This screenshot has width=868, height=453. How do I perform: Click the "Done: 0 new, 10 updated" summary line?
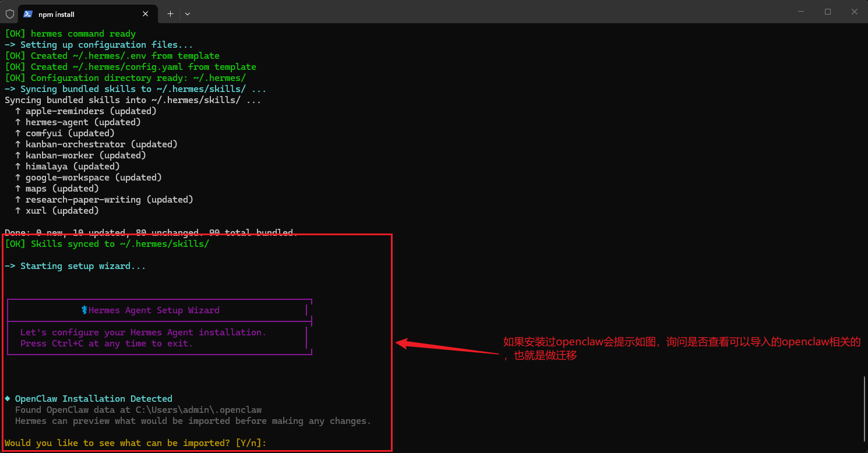[151, 232]
